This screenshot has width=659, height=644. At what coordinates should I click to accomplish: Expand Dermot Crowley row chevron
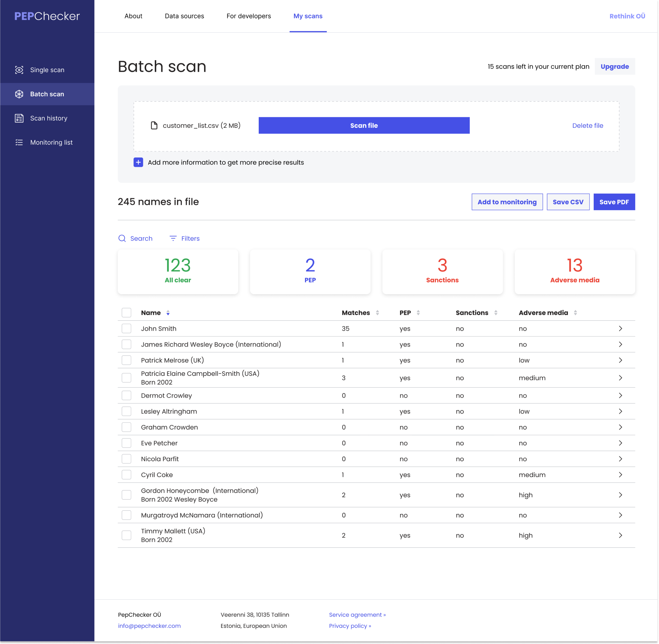[620, 395]
